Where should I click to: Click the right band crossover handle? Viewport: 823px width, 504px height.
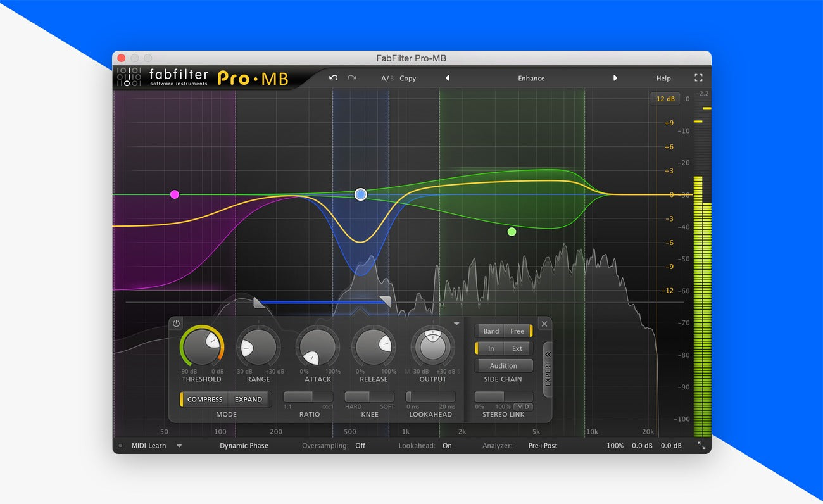click(385, 302)
